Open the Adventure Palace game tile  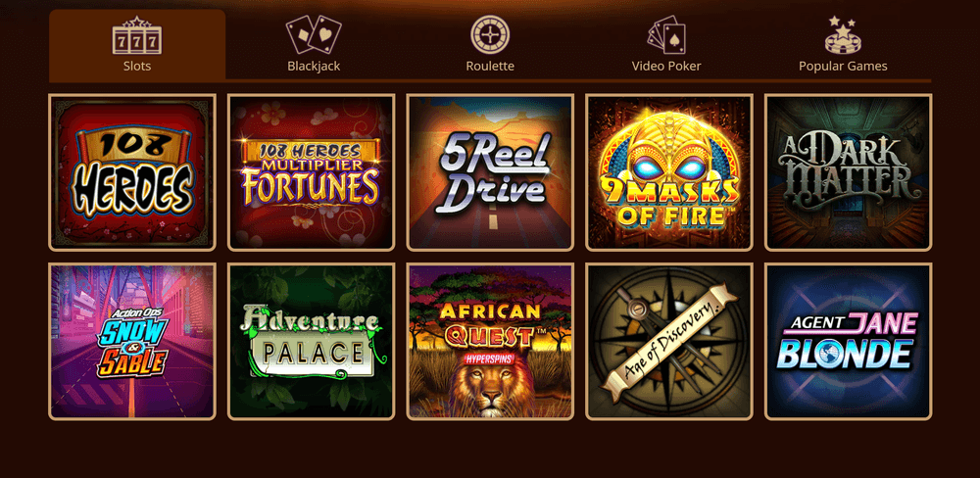coord(312,341)
